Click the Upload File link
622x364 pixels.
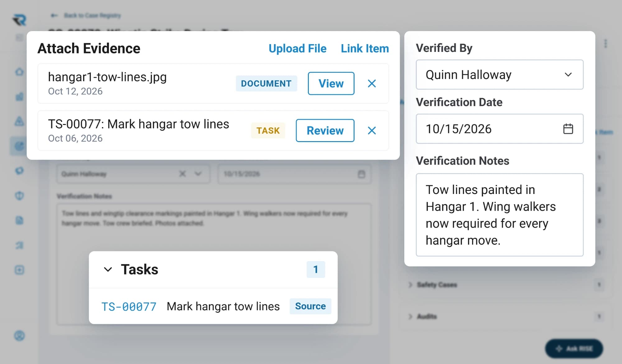tap(297, 48)
